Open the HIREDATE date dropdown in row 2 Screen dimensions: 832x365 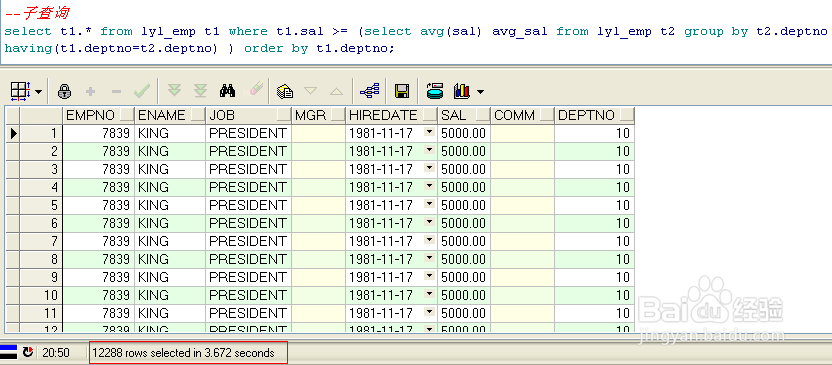point(429,150)
